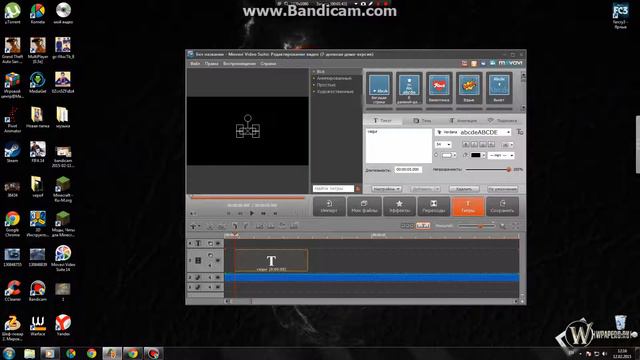Open the Правка menu
Viewport: 640px width, 360px height.
pos(211,64)
